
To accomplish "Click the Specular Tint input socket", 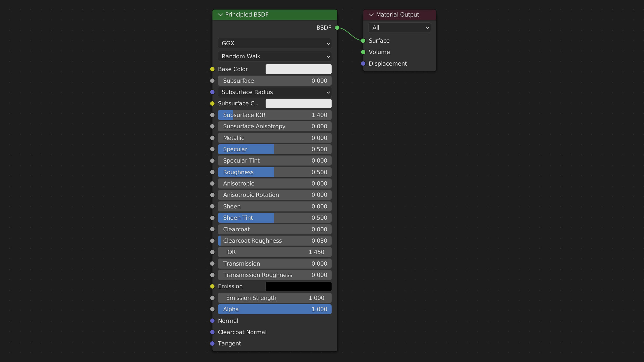I will point(212,161).
